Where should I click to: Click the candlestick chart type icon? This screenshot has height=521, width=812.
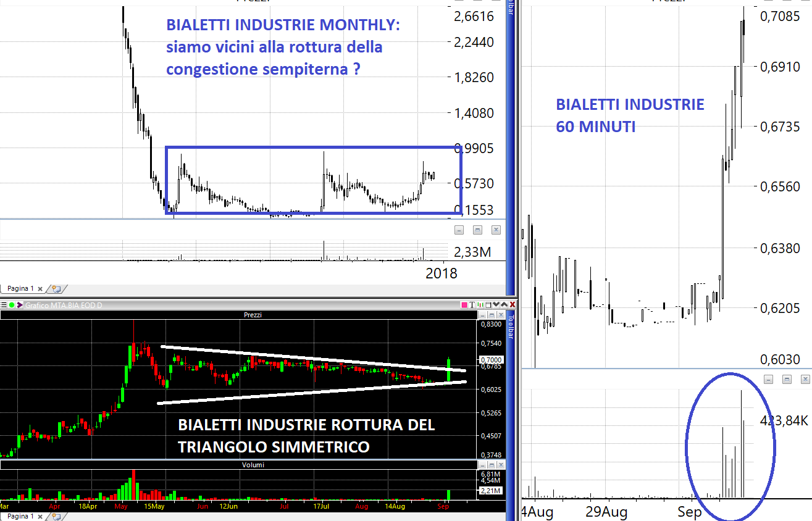point(480,305)
